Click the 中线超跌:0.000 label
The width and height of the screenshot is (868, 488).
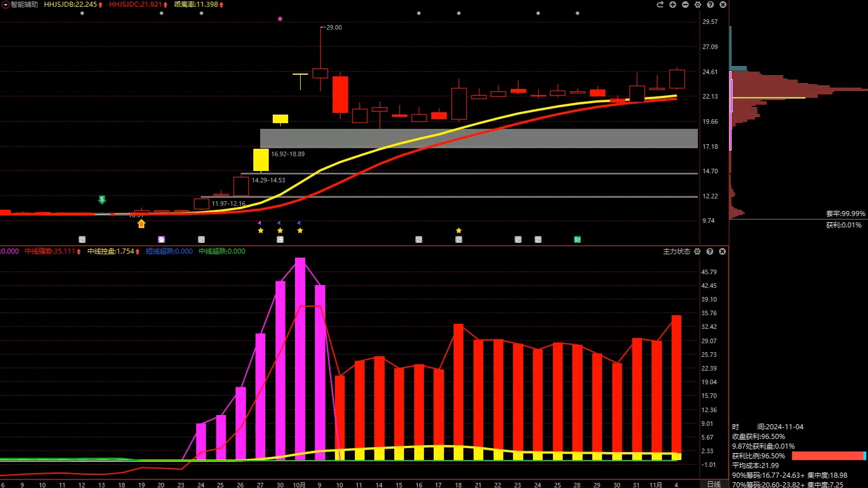click(x=222, y=251)
